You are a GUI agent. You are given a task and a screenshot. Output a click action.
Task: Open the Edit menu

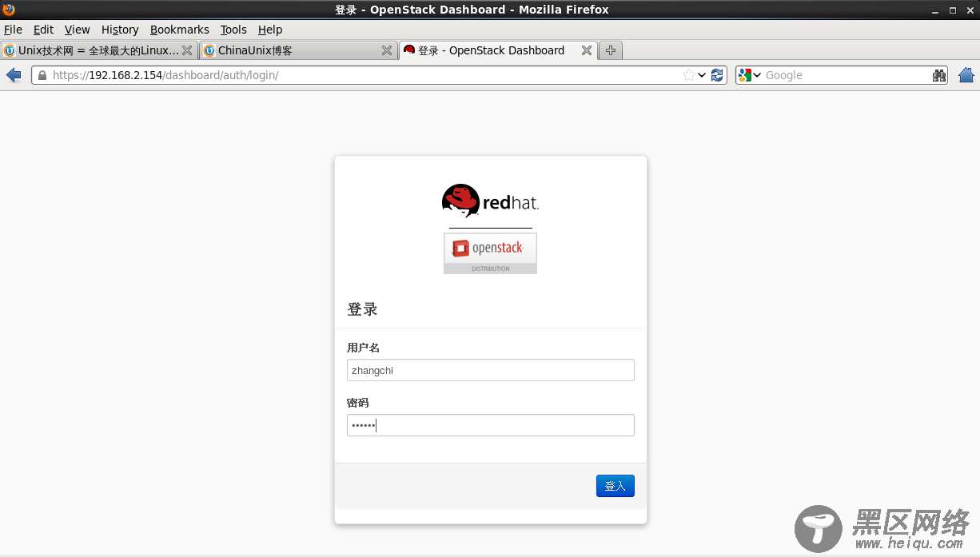(43, 30)
